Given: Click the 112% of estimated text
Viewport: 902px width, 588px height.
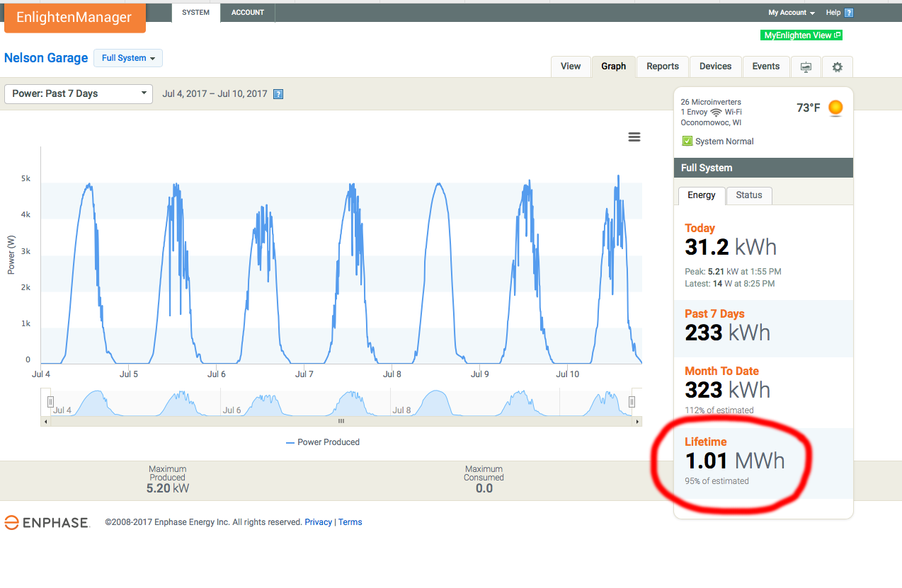Looking at the screenshot, I should pos(719,410).
